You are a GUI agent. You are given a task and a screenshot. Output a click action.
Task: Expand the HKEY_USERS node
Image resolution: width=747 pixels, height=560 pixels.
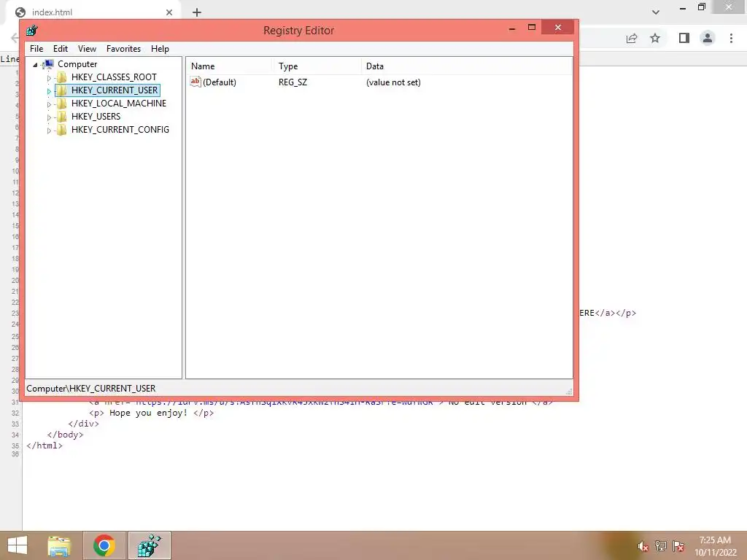[x=49, y=117]
